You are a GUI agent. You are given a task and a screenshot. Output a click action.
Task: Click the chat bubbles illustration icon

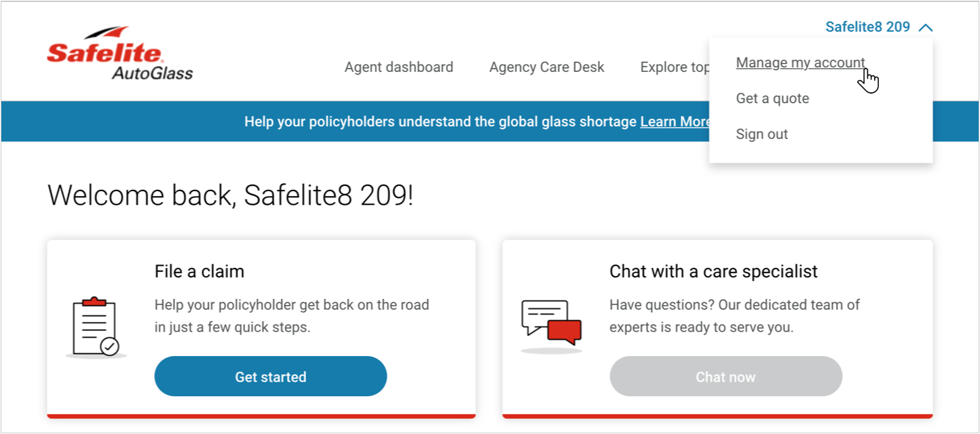pyautogui.click(x=550, y=319)
